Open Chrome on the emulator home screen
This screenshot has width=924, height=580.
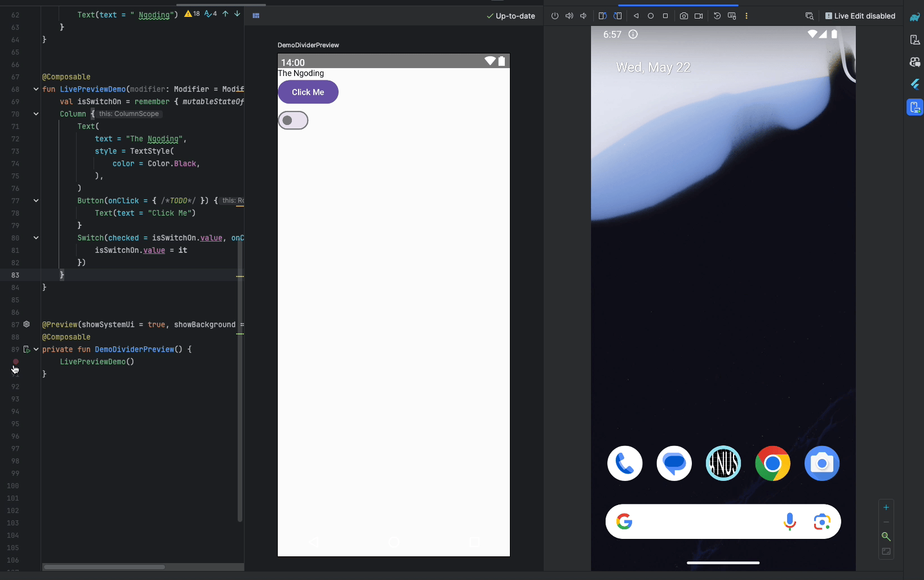click(772, 463)
